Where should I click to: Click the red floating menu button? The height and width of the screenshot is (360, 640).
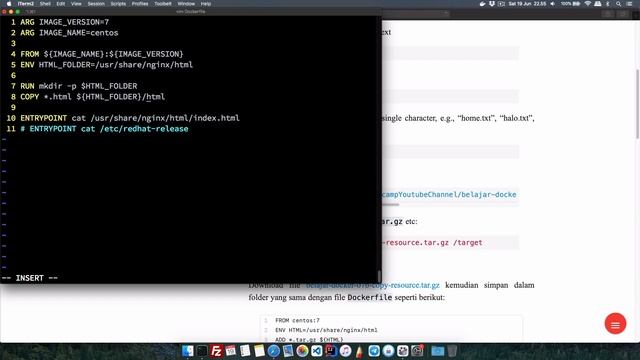[615, 324]
